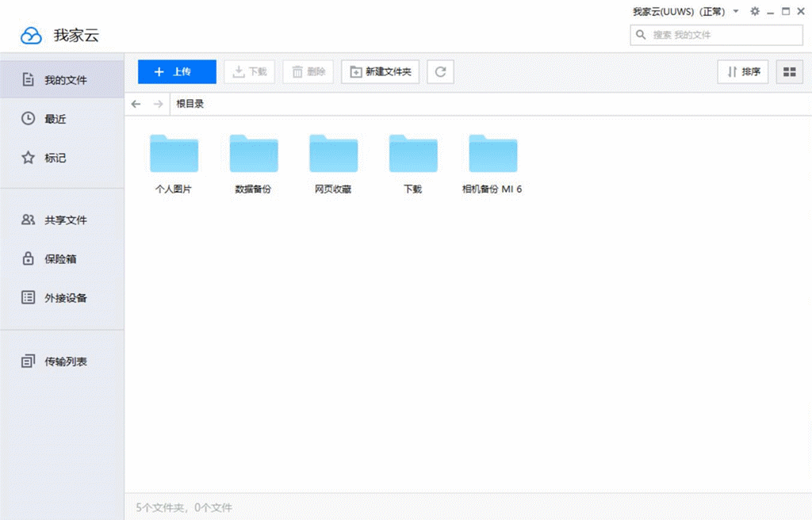This screenshot has width=812, height=520.
Task: Create a folder with 新建文件夹
Action: click(x=380, y=71)
